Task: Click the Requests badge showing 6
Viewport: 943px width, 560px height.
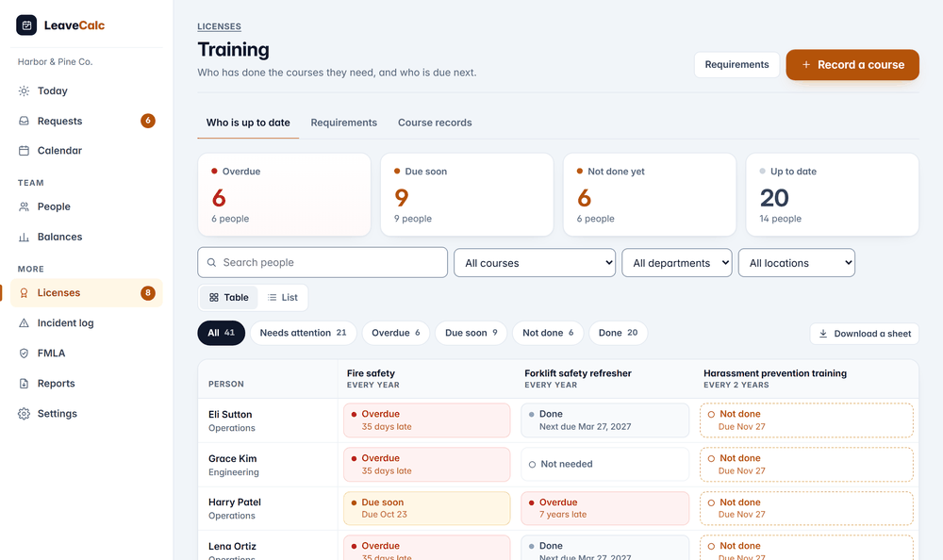Action: [148, 121]
